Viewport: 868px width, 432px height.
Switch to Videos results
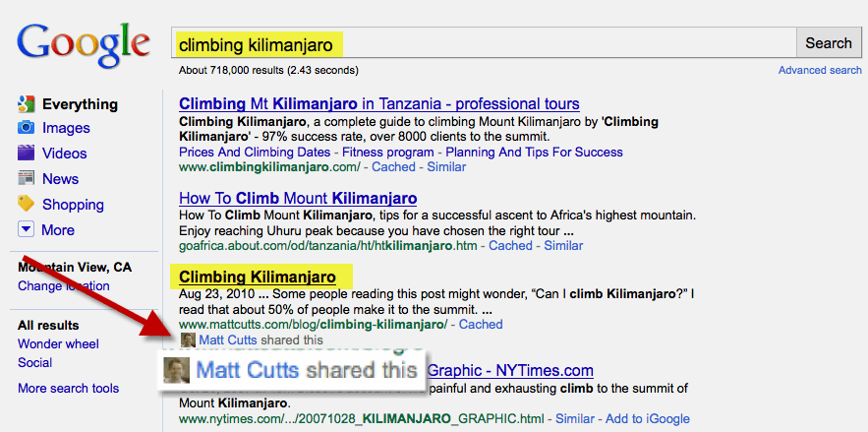click(x=65, y=154)
